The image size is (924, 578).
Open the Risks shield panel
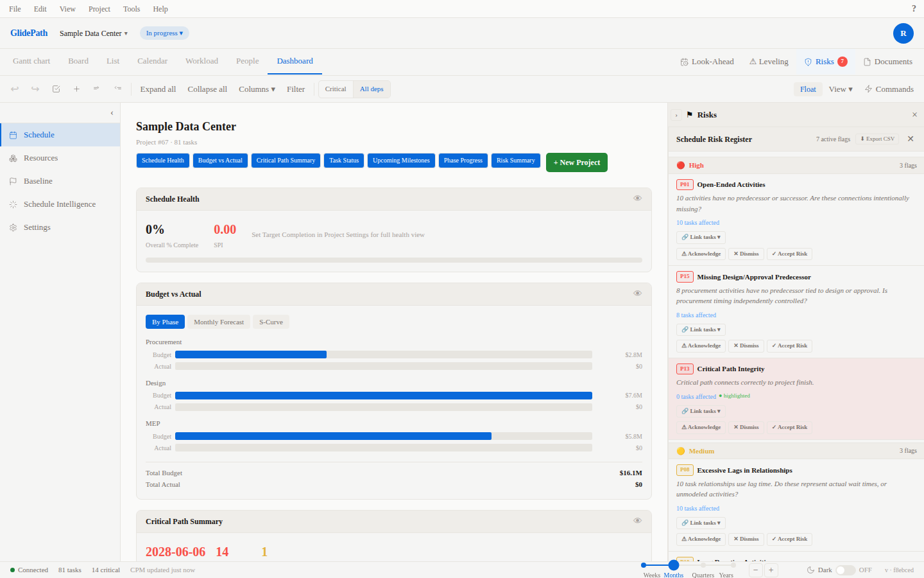(826, 62)
